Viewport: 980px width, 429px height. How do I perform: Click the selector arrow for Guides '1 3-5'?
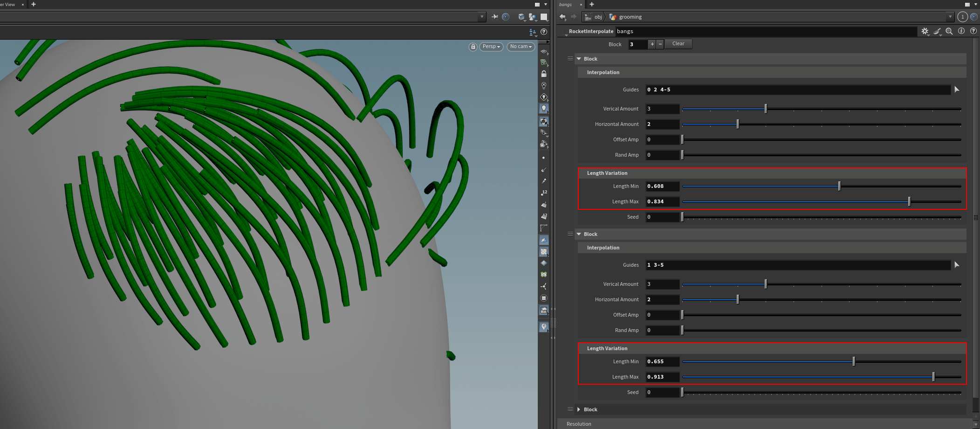[957, 265]
